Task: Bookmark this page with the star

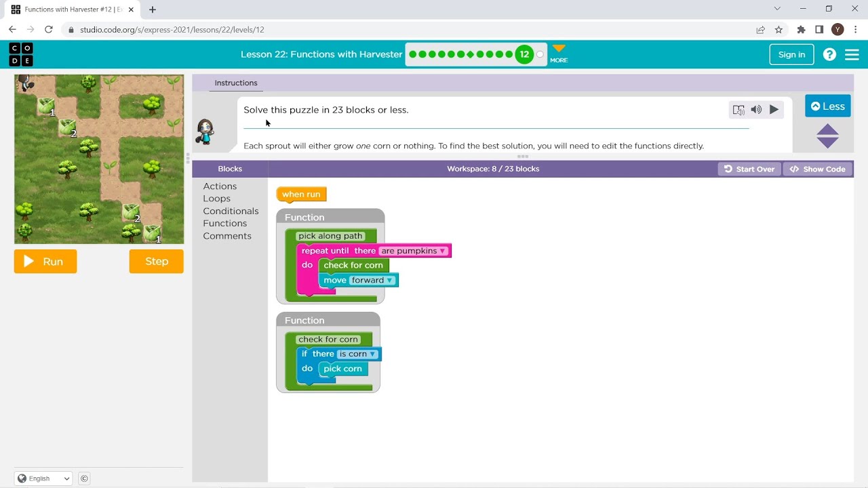Action: [x=778, y=29]
